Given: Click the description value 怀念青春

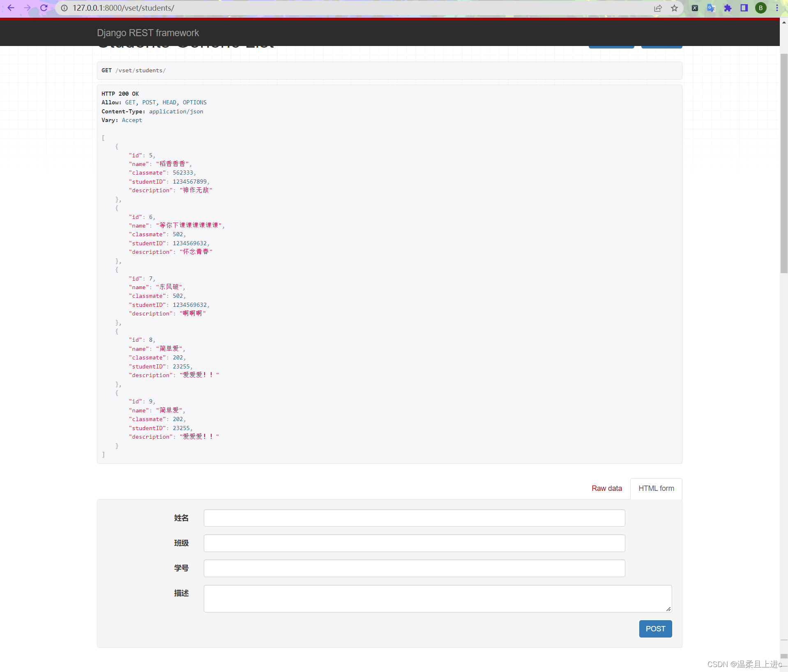Looking at the screenshot, I should point(196,252).
